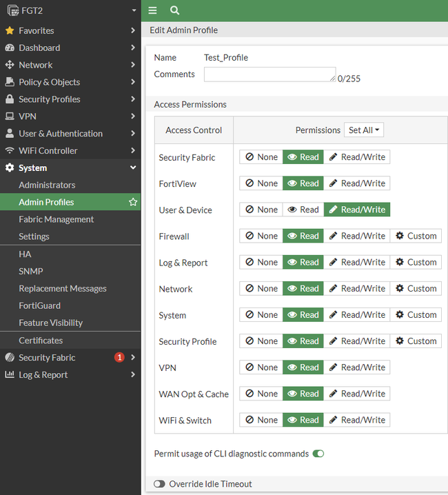Toggle Permit usage of CLI diagnostic commands
448x495 pixels.
[318, 454]
